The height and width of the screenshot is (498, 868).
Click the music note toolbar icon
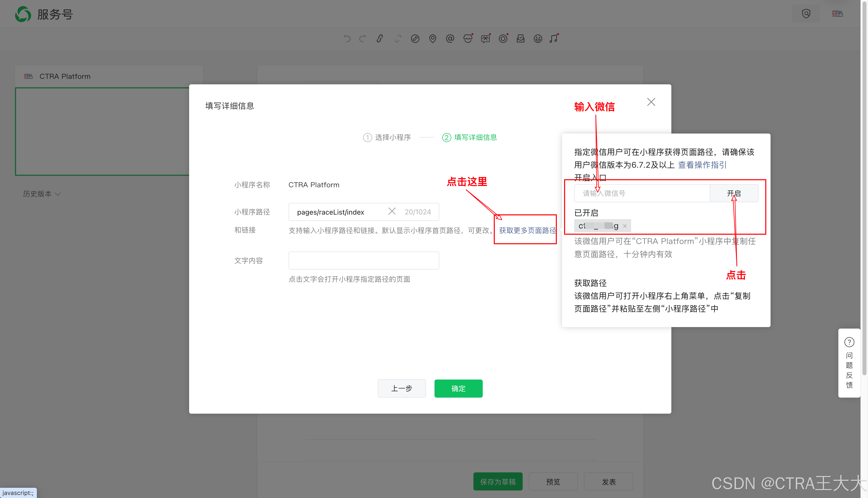554,39
